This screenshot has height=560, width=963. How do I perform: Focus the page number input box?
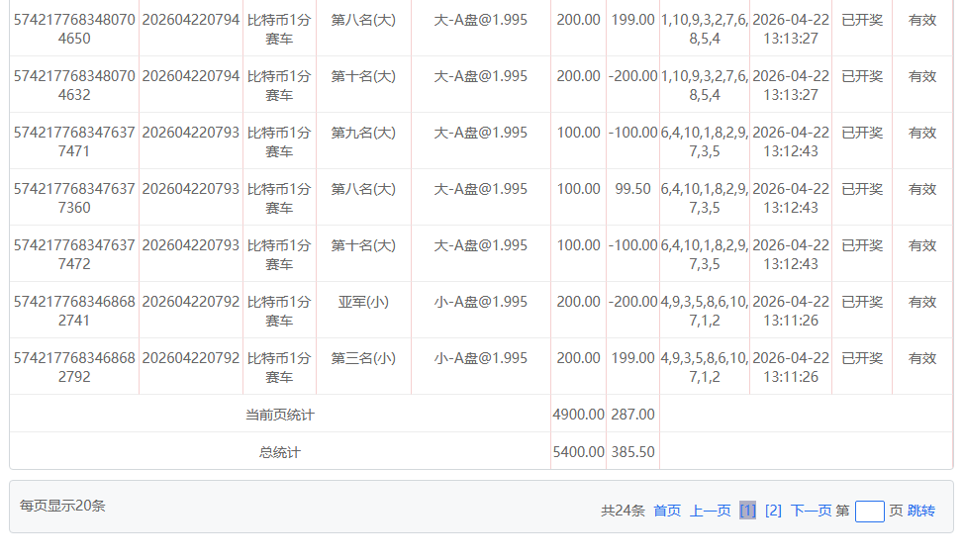pos(869,512)
